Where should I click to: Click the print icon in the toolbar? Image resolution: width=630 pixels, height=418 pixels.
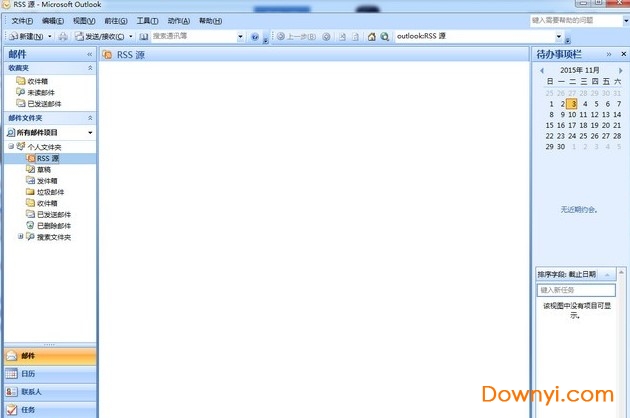tap(63, 37)
